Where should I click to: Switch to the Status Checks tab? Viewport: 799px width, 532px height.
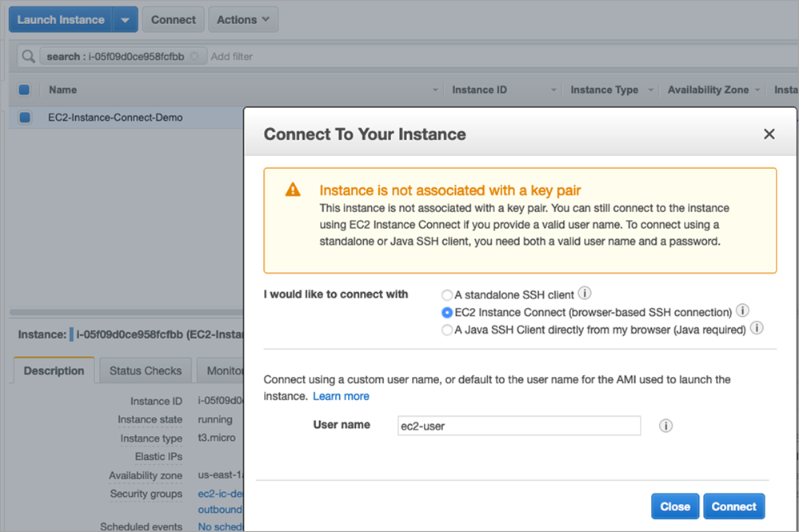(x=146, y=370)
